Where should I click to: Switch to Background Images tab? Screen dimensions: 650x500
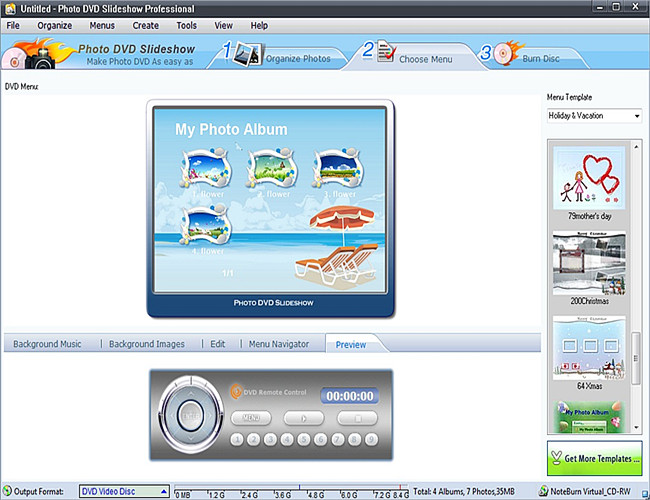(x=147, y=344)
